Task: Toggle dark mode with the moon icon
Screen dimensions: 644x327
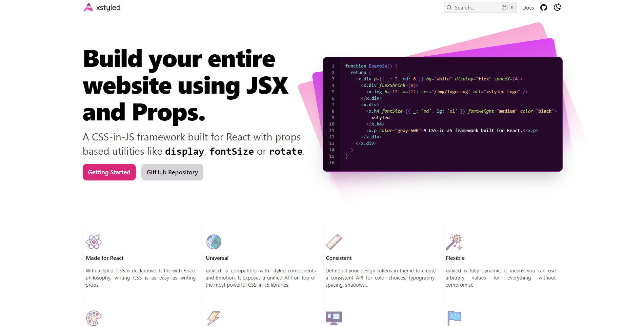Action: click(x=557, y=7)
